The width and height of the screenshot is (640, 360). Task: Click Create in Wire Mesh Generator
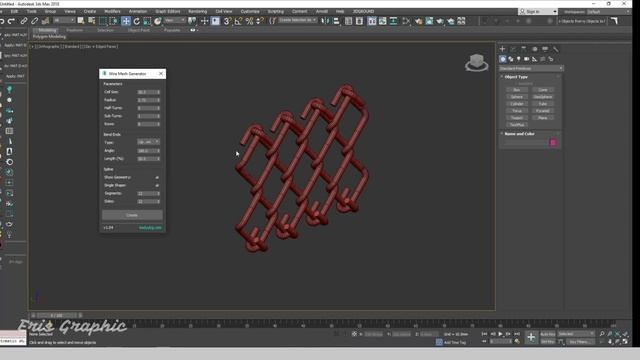[132, 215]
